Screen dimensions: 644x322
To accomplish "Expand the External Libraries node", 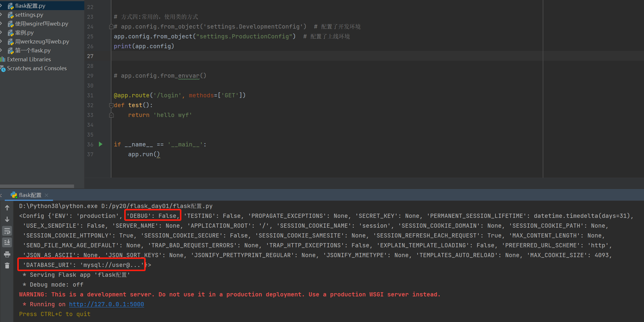I will pos(29,60).
